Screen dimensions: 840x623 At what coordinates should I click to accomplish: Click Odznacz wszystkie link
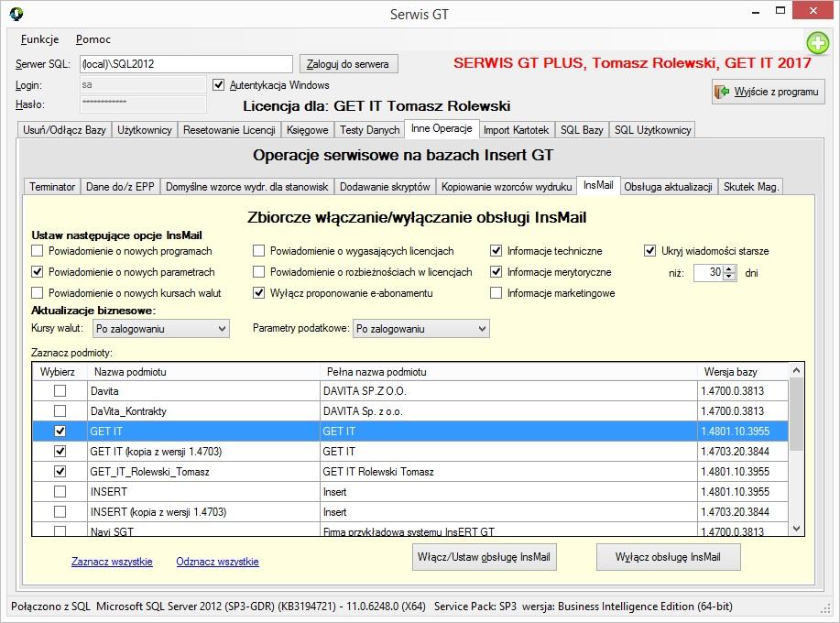point(217,562)
